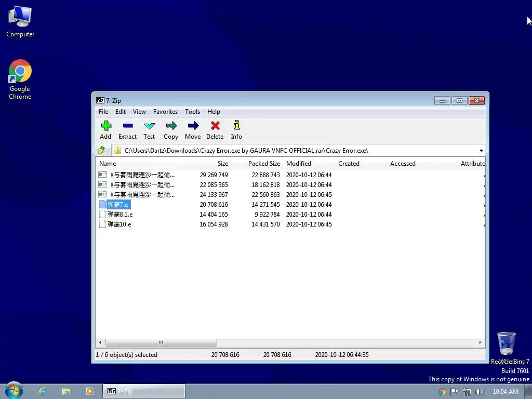Viewport: 532px width, 399px height.
Task: Click the packed size 22 888 743
Action: pos(265,175)
